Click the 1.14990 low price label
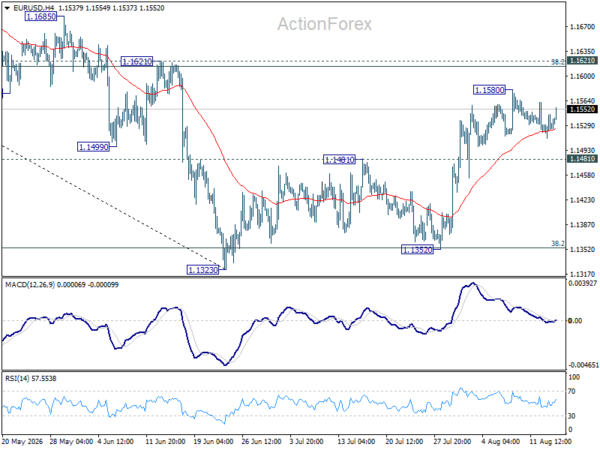This screenshot has width=600, height=450. (x=93, y=147)
